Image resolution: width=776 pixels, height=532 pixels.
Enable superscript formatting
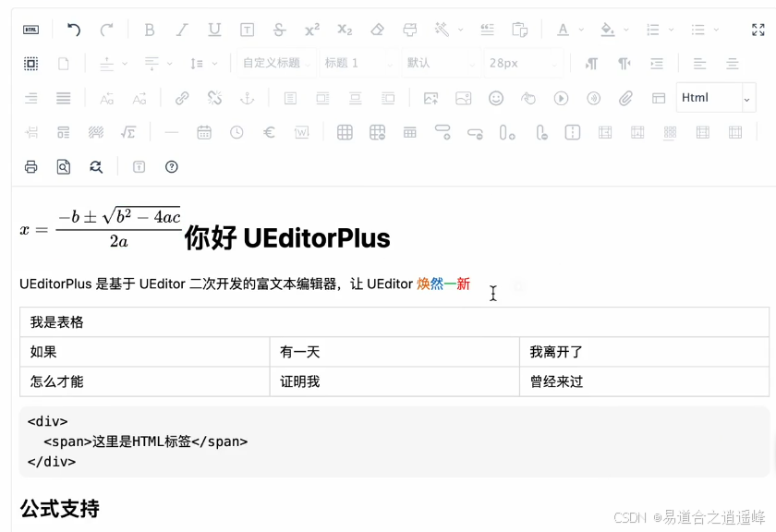click(x=310, y=29)
